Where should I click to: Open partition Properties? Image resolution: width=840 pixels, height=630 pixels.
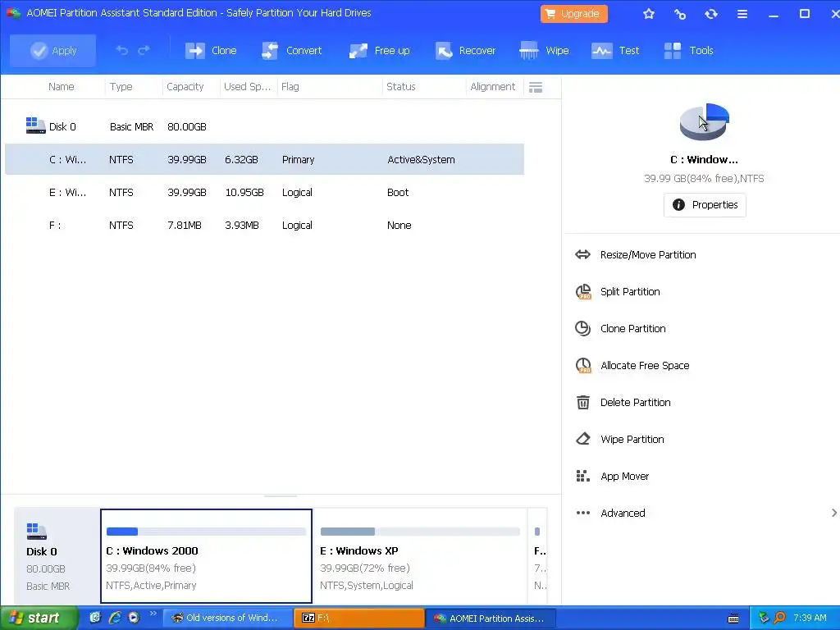705,204
